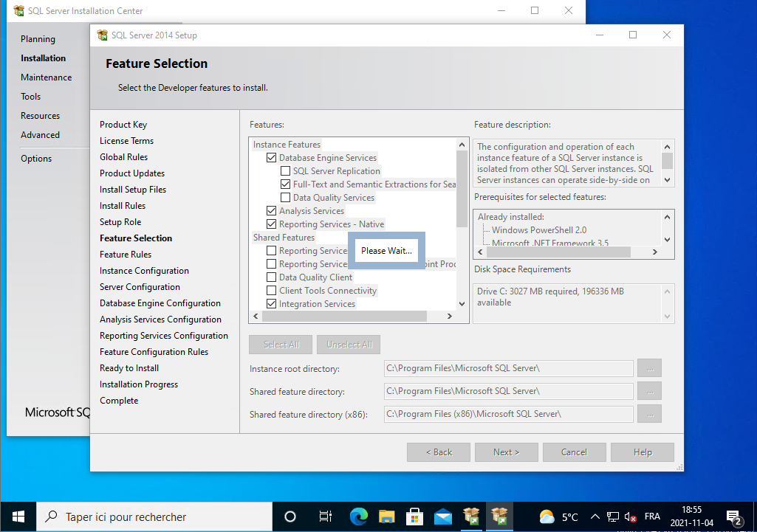Enable the SQL Server Replication checkbox
Viewport: 757px width, 532px height.
(286, 171)
